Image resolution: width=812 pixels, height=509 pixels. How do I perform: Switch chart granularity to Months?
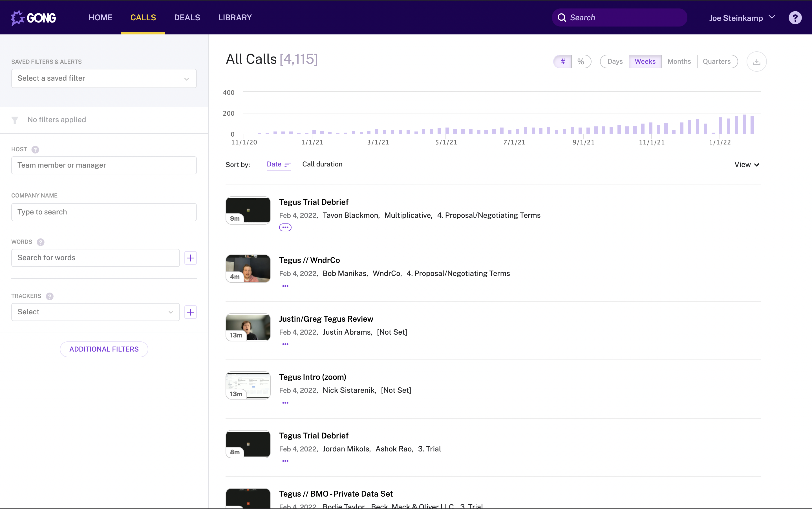tap(679, 62)
